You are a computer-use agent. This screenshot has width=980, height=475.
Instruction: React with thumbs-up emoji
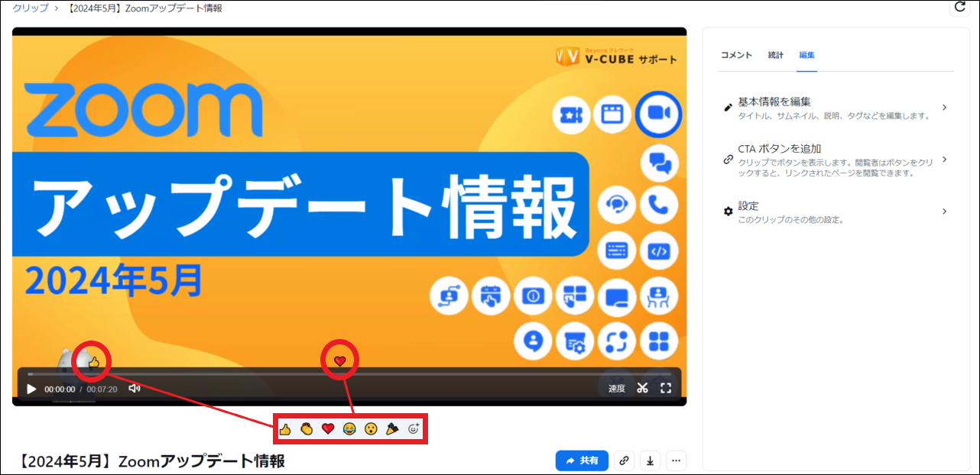pos(285,429)
